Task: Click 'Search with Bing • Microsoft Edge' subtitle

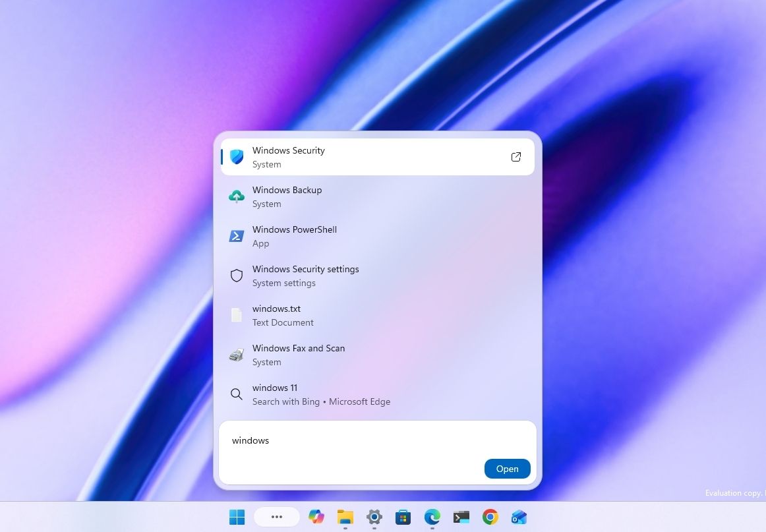Action: [x=321, y=401]
